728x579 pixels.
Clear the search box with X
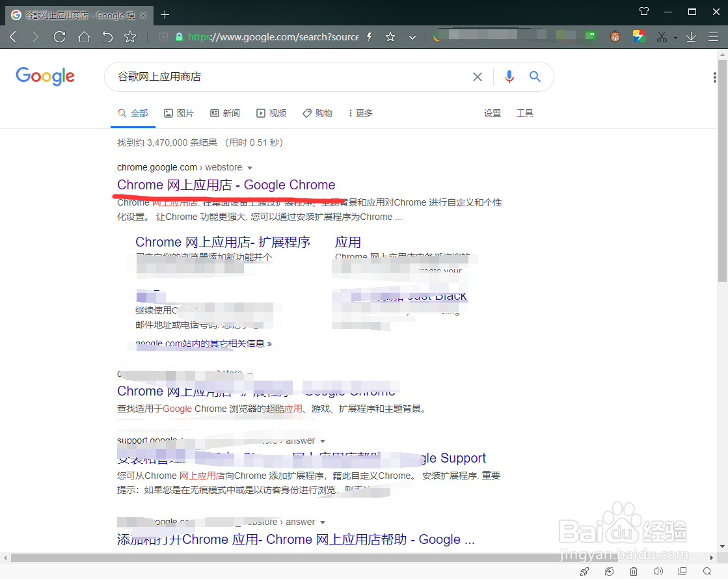(478, 77)
